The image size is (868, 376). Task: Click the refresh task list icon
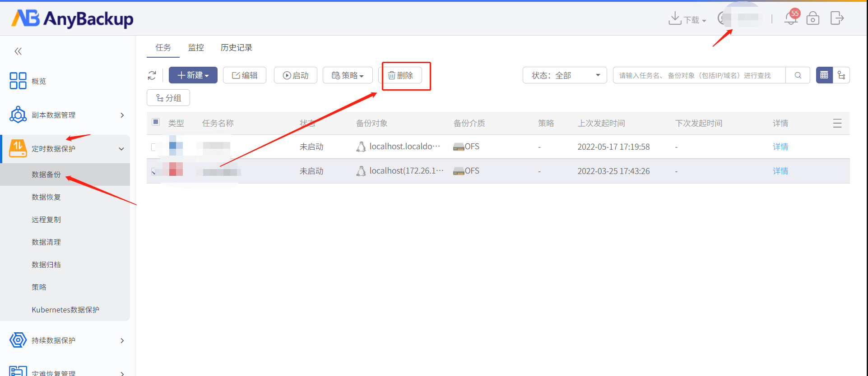(x=152, y=75)
